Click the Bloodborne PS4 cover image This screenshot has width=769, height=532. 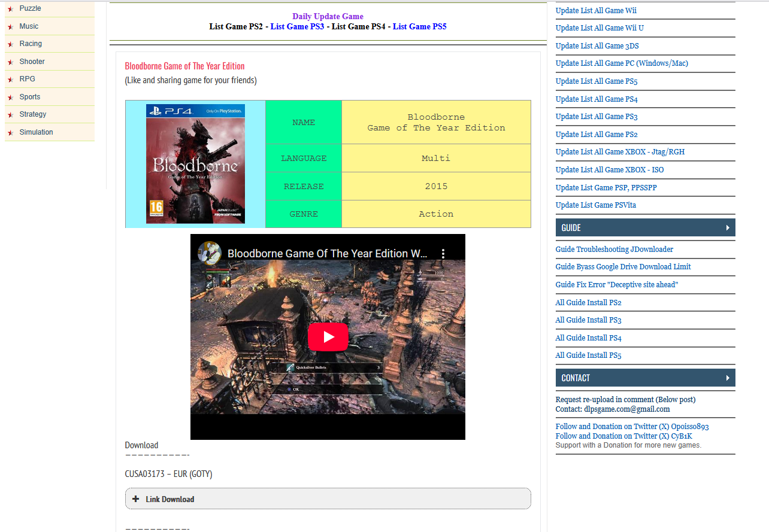click(195, 164)
